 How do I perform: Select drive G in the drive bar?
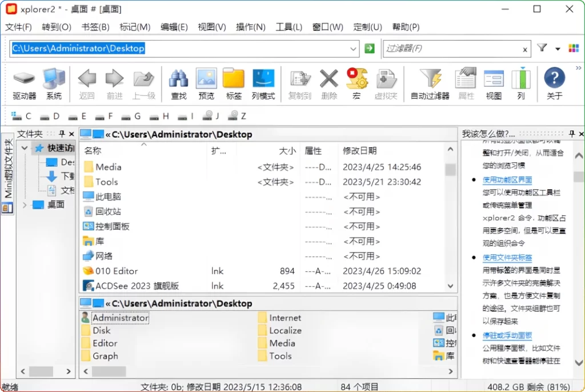(131, 116)
